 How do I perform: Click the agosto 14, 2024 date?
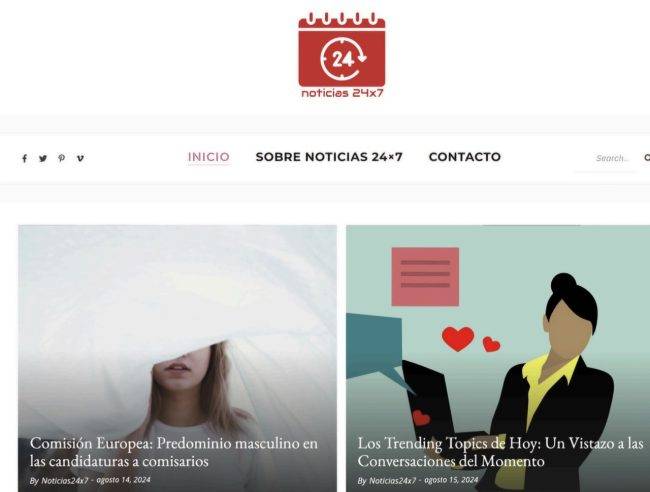point(124,480)
